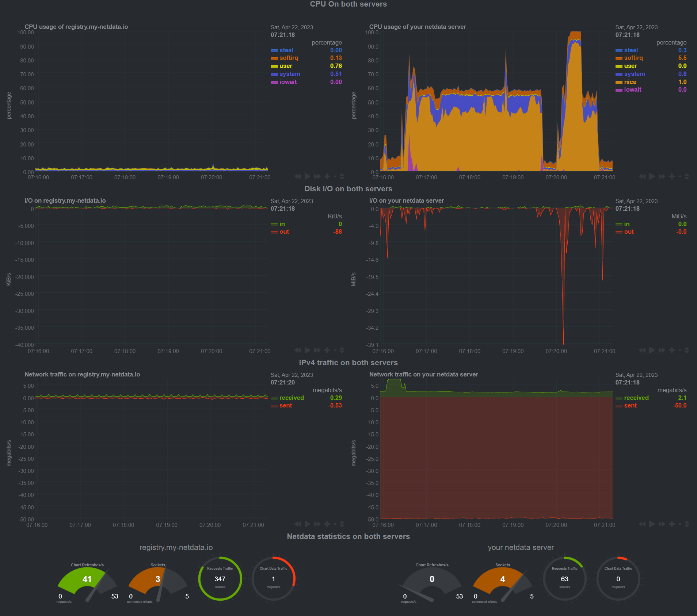
Task: Toggle softirq dimension in registry CPU legend
Action: (x=289, y=58)
